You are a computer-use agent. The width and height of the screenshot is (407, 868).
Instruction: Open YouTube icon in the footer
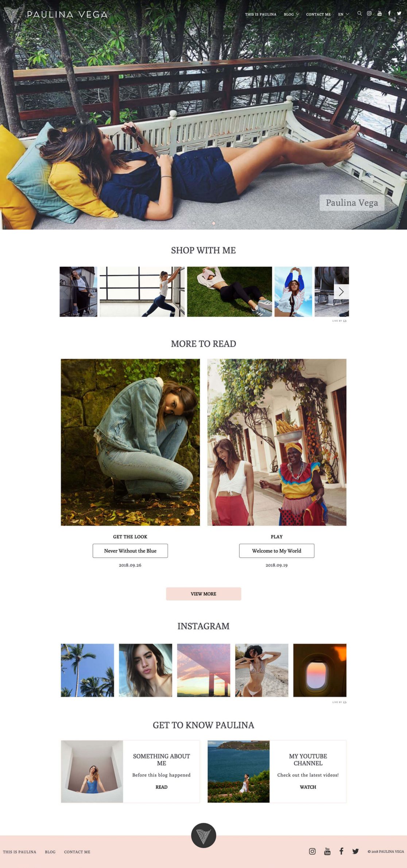pos(327,851)
